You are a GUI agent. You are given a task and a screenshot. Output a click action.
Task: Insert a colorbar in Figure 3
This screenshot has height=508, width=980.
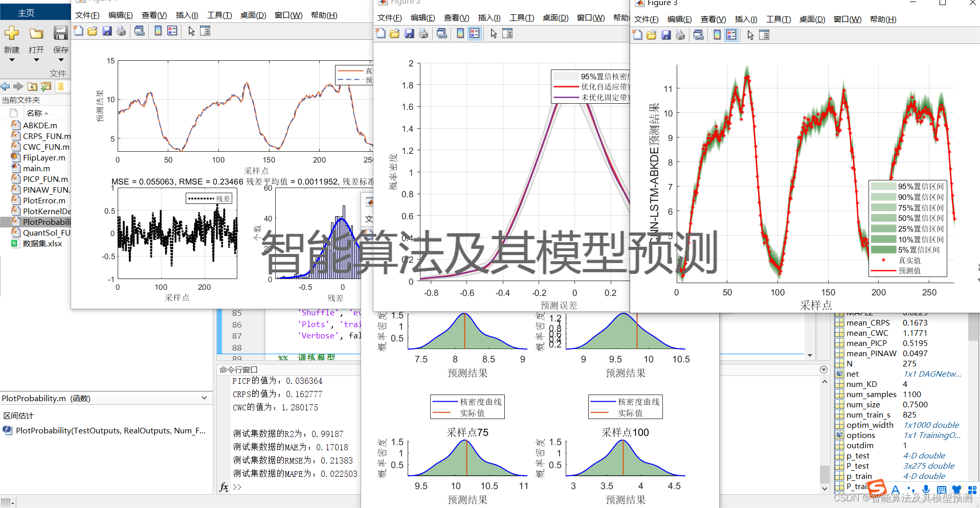point(716,35)
